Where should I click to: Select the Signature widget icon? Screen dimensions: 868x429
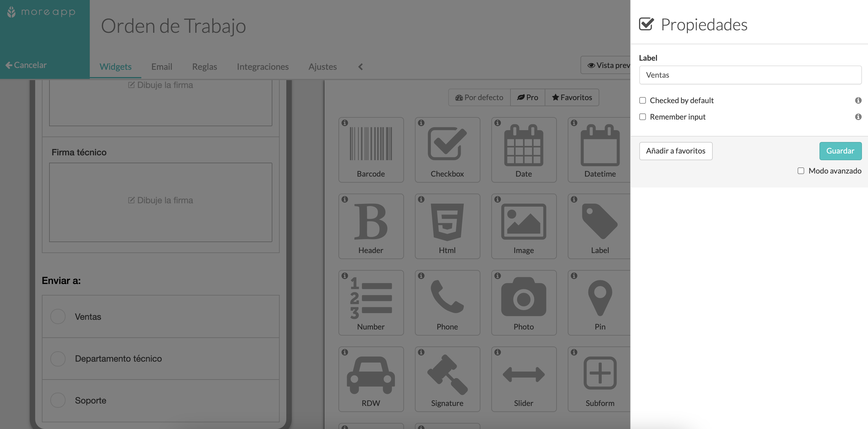tap(447, 379)
